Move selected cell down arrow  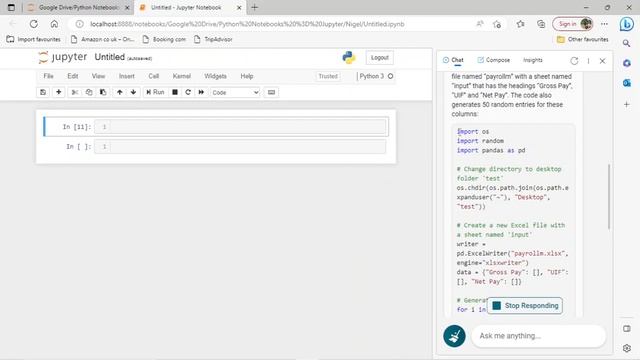coord(133,92)
